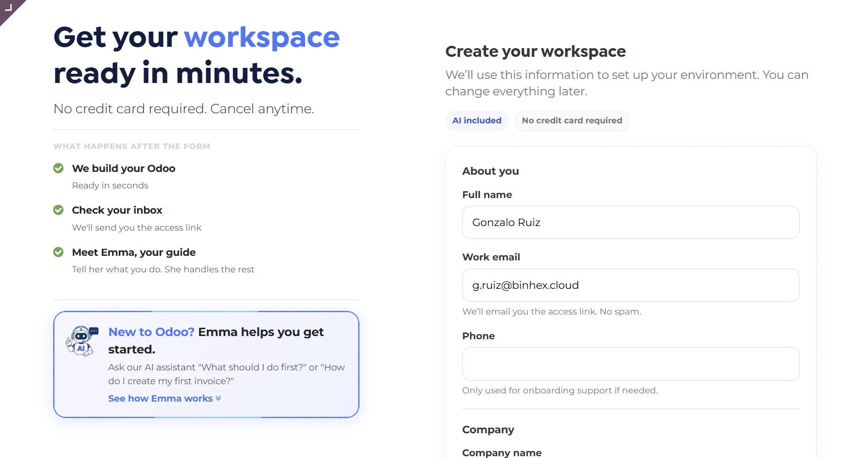Screen dimensions: 868x458
Task: Click the We'll email you the access link hint
Action: [x=552, y=312]
